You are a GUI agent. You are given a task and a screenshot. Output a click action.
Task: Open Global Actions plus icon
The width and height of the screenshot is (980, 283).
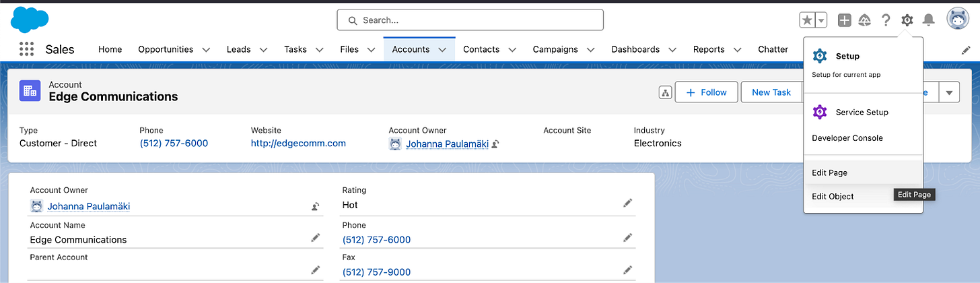(844, 20)
